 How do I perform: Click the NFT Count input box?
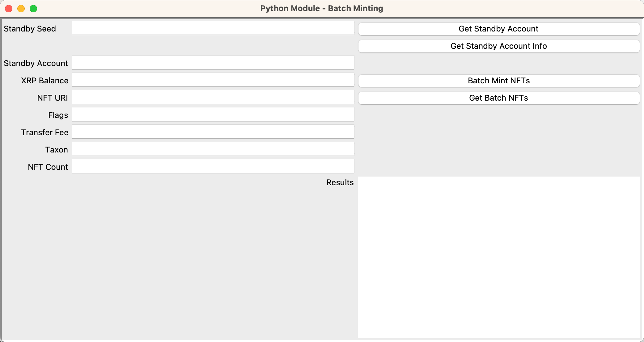[213, 166]
